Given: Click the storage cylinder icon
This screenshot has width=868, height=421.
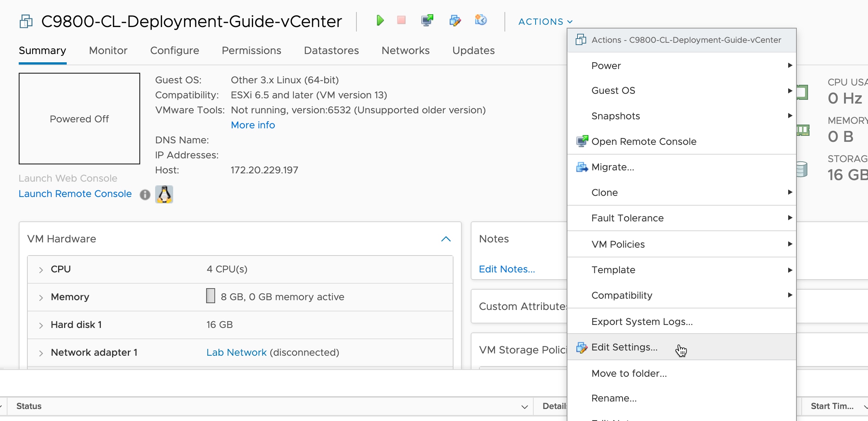Looking at the screenshot, I should coord(801,169).
